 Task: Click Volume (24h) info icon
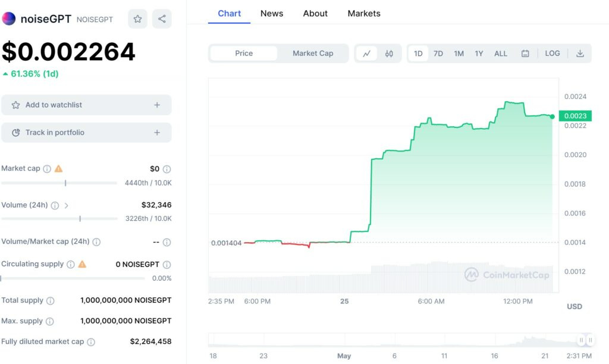55,206
